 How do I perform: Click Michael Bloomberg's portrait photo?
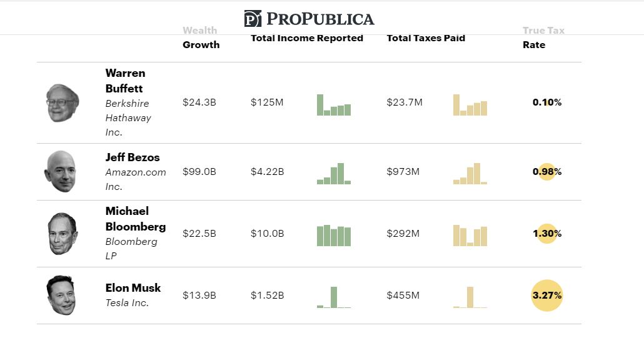63,234
